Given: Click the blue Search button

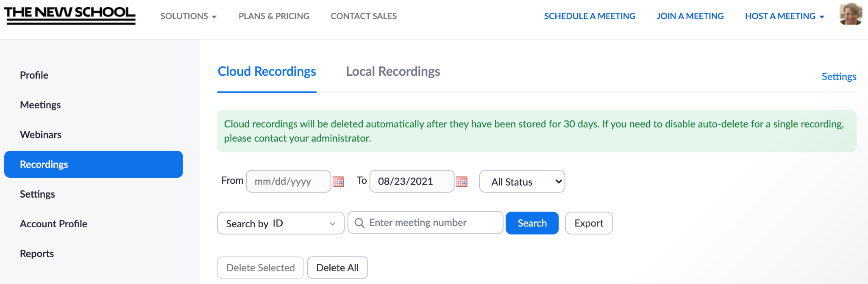Looking at the screenshot, I should (532, 223).
